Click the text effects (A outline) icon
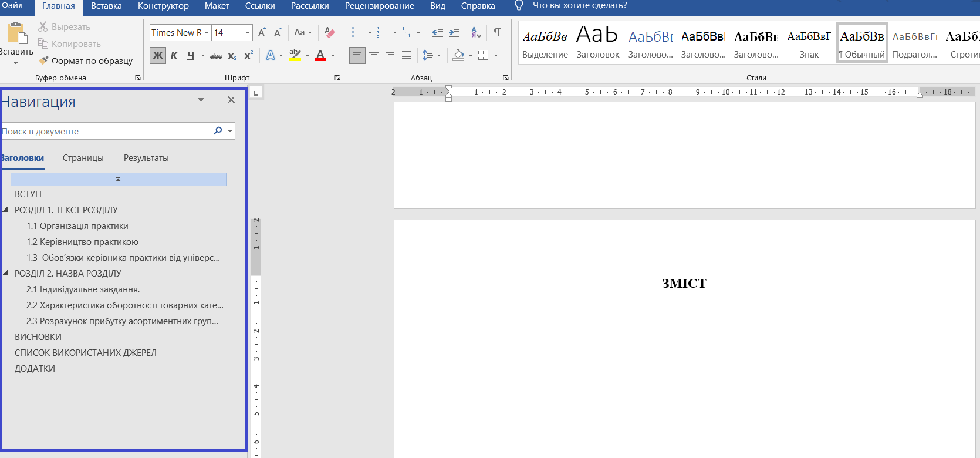Viewport: 980px width, 458px height. click(270, 55)
